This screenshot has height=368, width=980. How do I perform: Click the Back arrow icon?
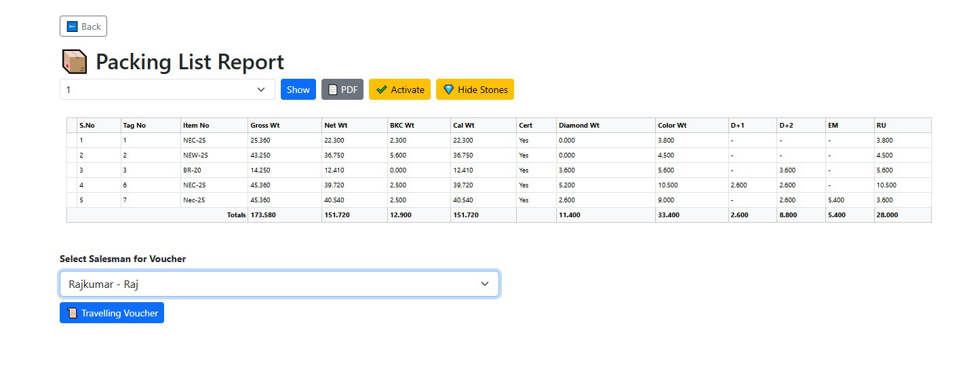72,26
